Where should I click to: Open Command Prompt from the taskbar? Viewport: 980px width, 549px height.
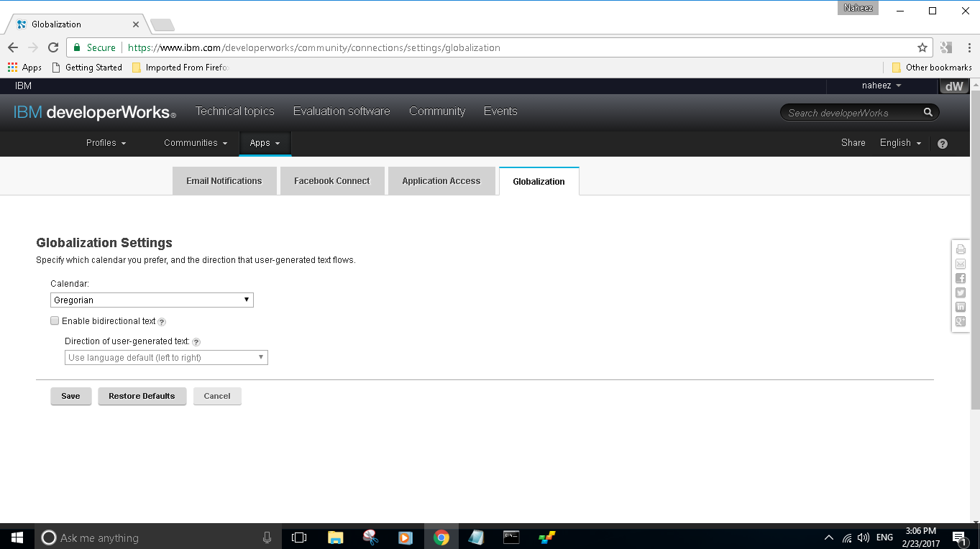coord(511,538)
